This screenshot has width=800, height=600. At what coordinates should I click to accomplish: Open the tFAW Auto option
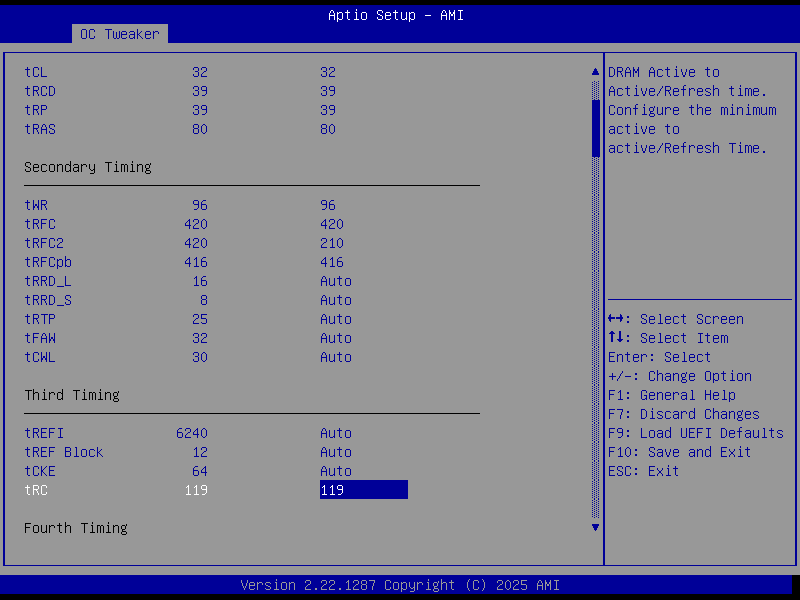336,338
